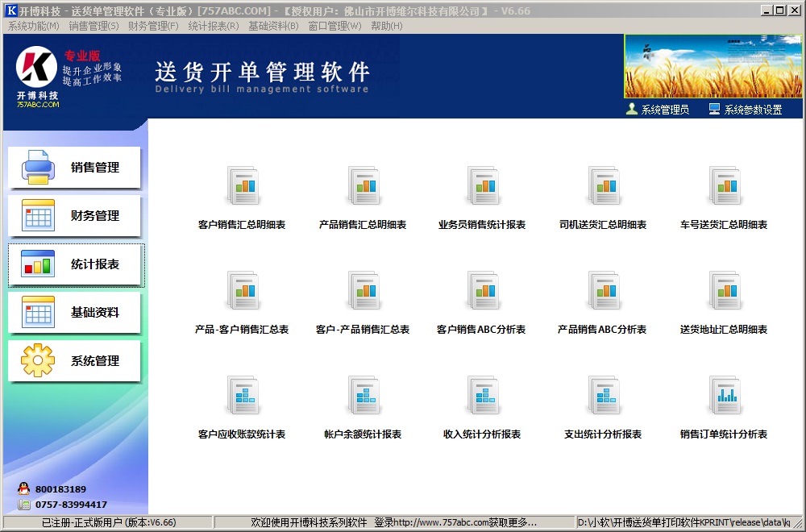The image size is (806, 532).
Task: Open the 统计报表(R) menu
Action: pyautogui.click(x=214, y=26)
